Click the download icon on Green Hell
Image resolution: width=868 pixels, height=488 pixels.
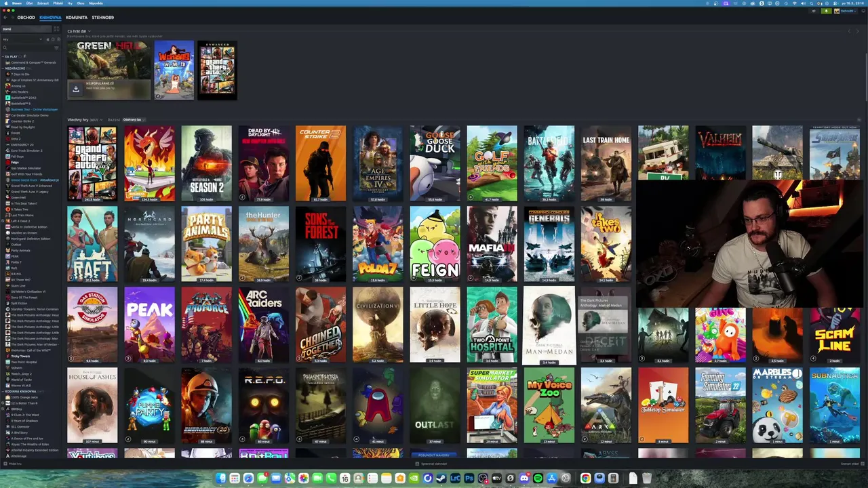point(76,89)
